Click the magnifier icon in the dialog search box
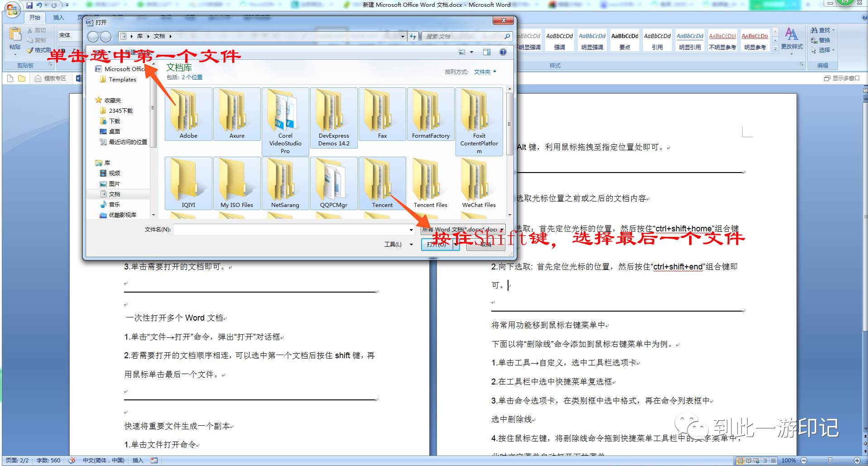Viewport: 868px width, 466px height. pos(507,36)
